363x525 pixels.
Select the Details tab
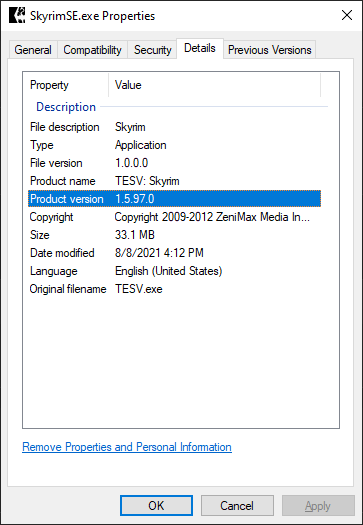(x=200, y=49)
